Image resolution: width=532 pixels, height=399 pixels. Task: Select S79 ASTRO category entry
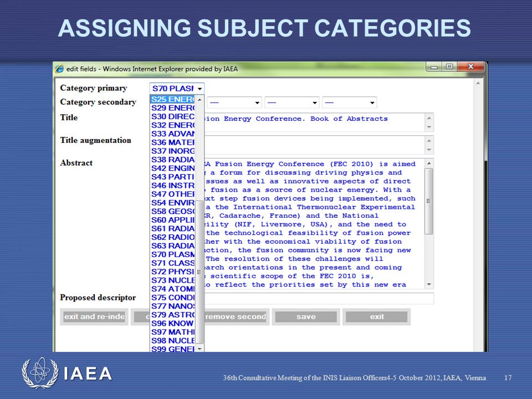pyautogui.click(x=173, y=315)
